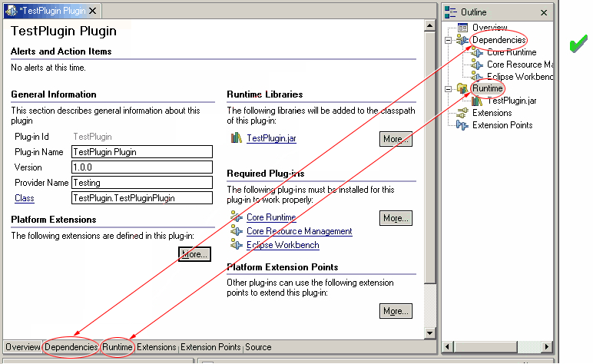
Task: Open the TestPlugin.jar hyperlink
Action: (271, 138)
